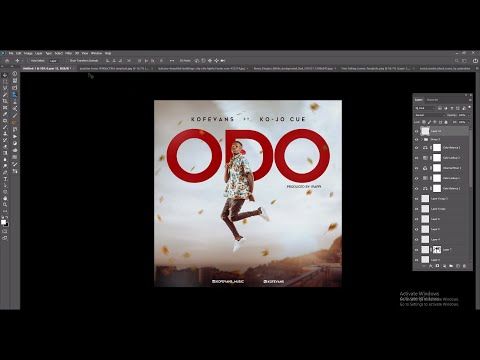Hide the Group 2 layer group
The image size is (480, 360).
[416, 139]
